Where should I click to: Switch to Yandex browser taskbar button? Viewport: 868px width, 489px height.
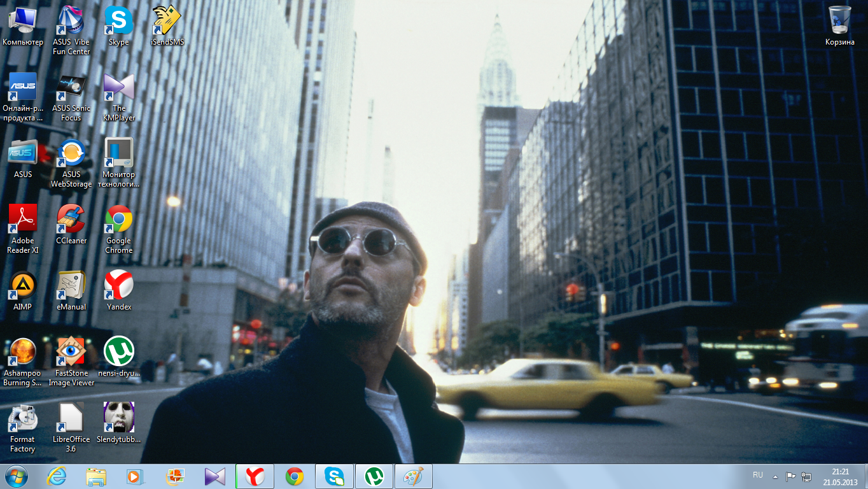[x=255, y=476]
